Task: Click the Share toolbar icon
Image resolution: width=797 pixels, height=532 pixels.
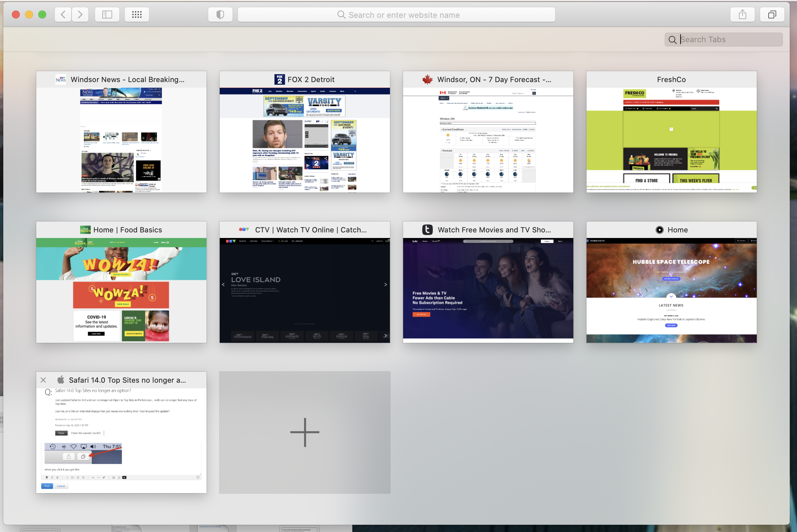Action: tap(742, 15)
